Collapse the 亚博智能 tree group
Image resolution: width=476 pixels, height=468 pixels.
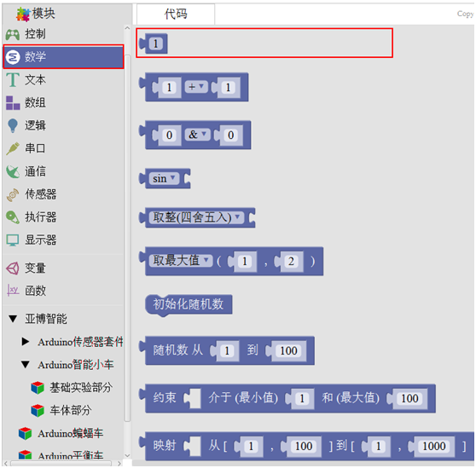click(13, 319)
